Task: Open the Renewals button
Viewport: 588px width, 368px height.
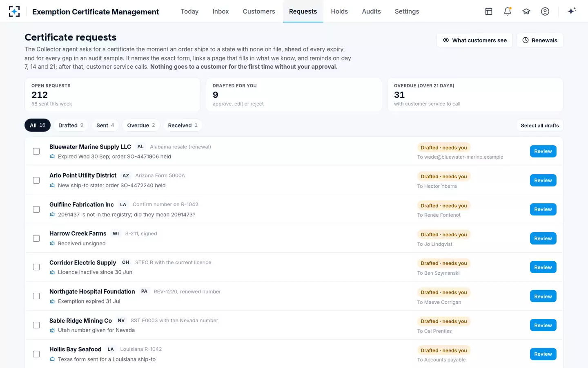Action: point(540,40)
